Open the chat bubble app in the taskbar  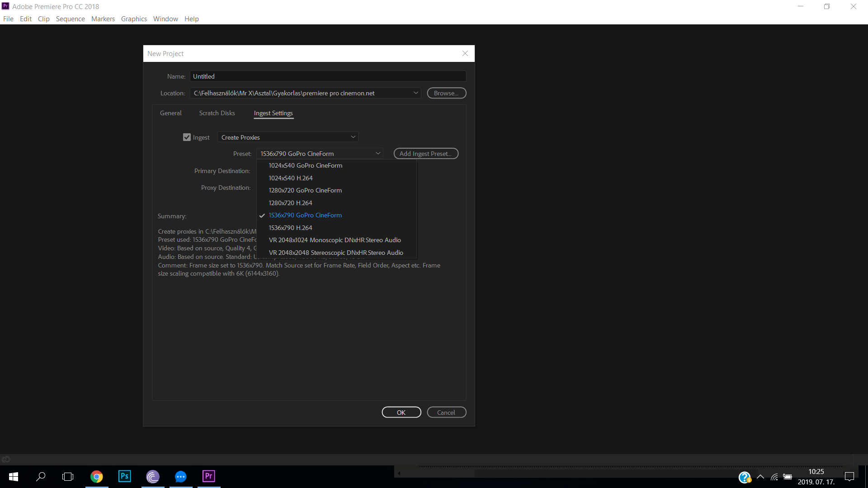(180, 476)
